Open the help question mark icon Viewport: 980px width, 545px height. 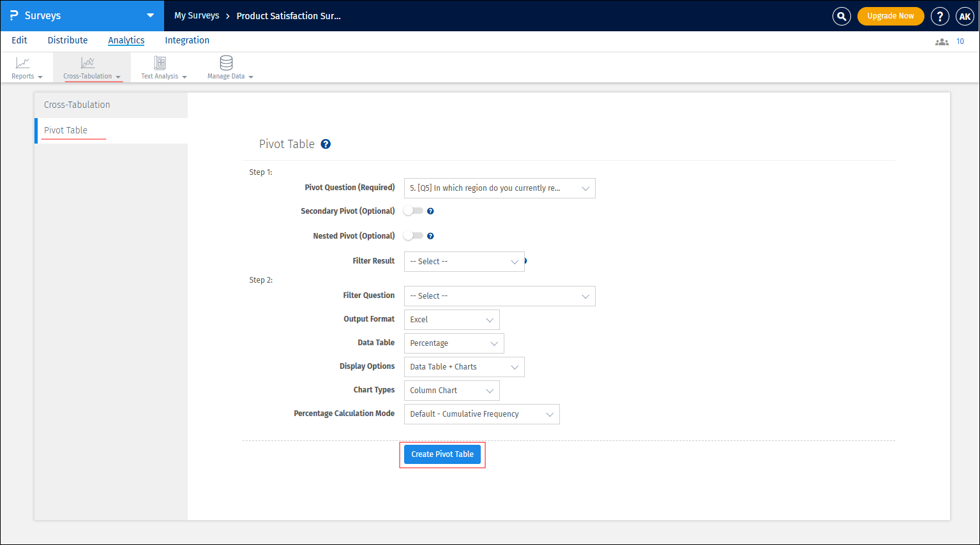940,16
